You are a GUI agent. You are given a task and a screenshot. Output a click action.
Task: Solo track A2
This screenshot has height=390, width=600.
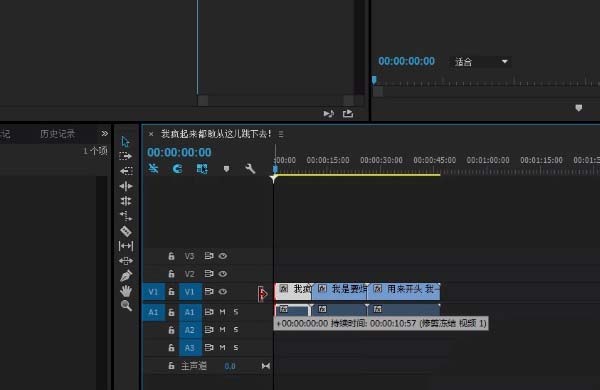pyautogui.click(x=236, y=330)
